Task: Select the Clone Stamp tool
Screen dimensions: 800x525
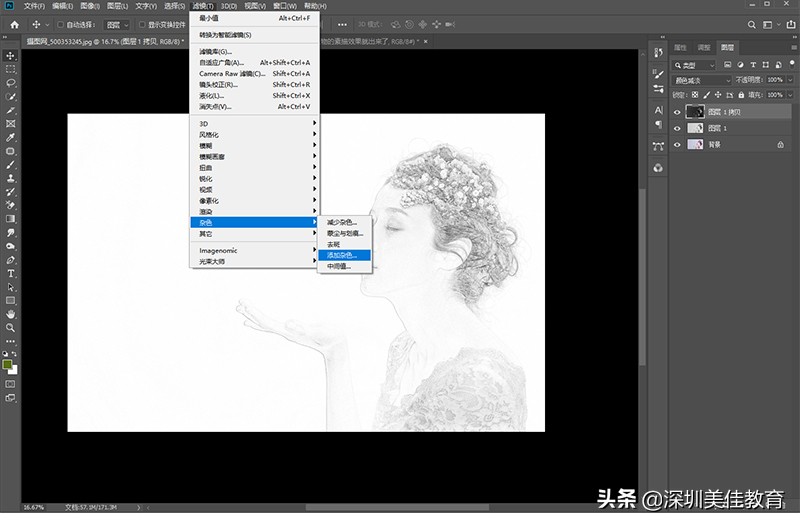Action: 10,178
